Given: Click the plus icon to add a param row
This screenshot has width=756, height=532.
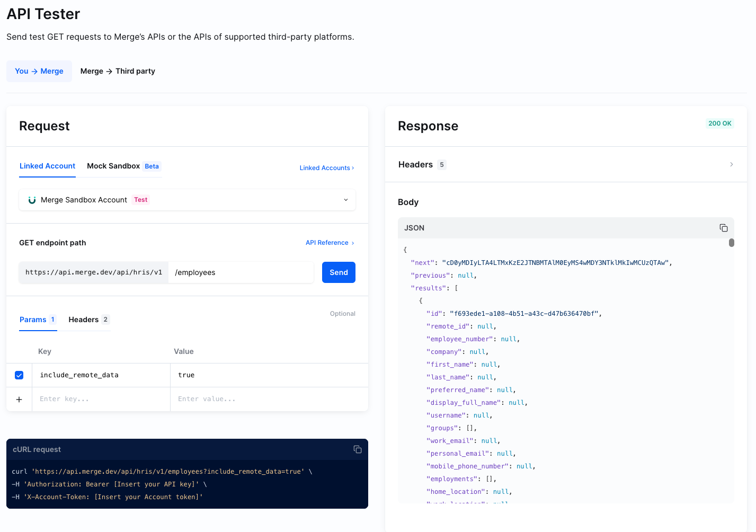Looking at the screenshot, I should [x=19, y=400].
